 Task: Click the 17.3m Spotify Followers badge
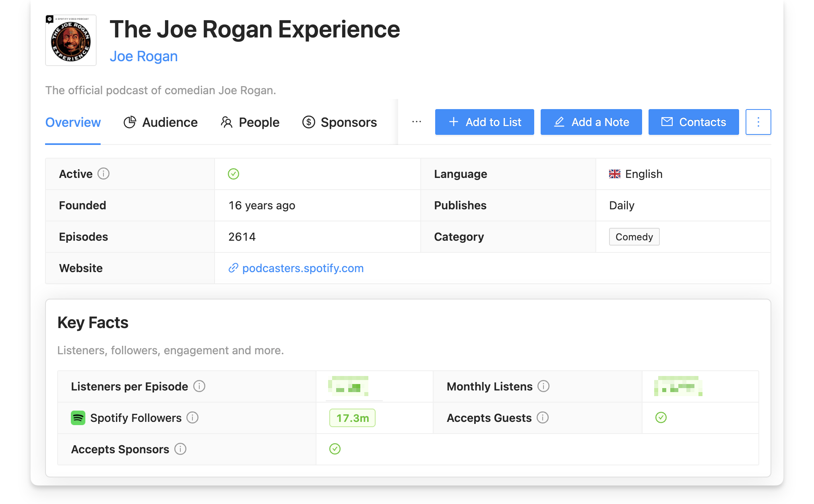(352, 418)
